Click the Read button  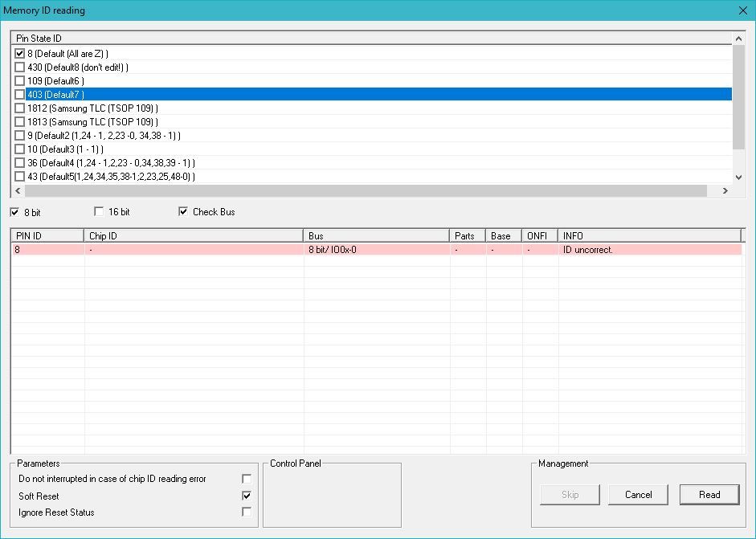coord(709,495)
